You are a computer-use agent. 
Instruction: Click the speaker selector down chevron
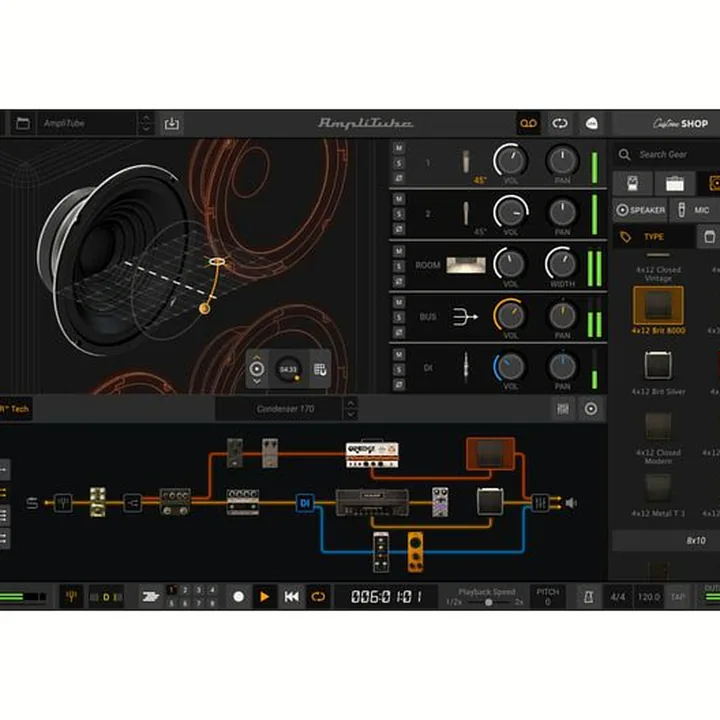pyautogui.click(x=257, y=381)
